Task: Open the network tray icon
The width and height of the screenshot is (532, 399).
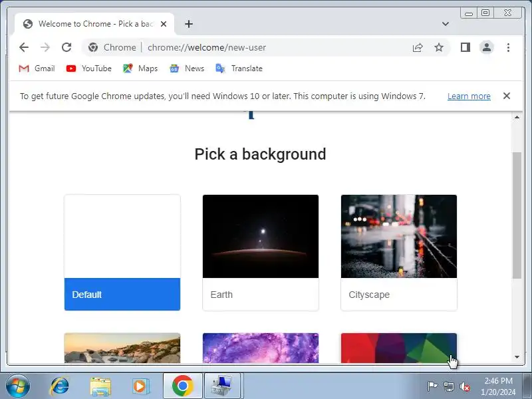Action: pyautogui.click(x=448, y=386)
